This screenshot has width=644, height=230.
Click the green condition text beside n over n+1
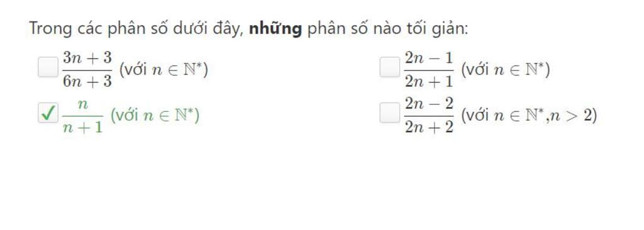(155, 116)
